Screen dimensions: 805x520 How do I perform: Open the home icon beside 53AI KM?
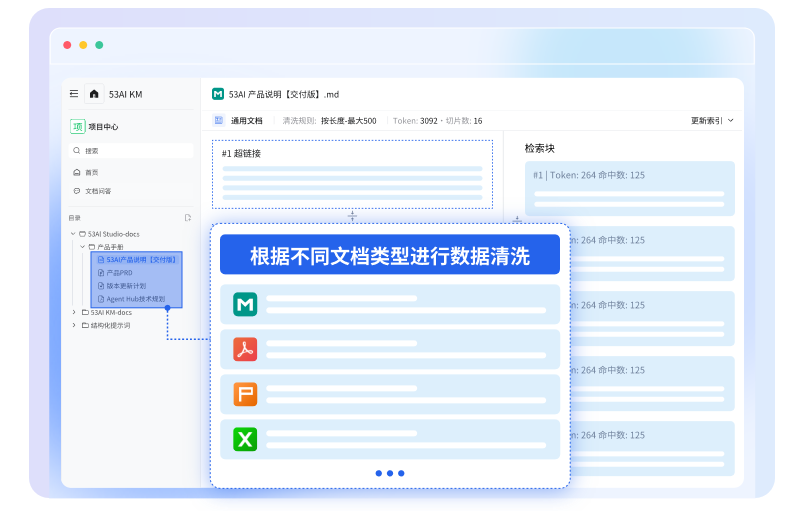(94, 94)
